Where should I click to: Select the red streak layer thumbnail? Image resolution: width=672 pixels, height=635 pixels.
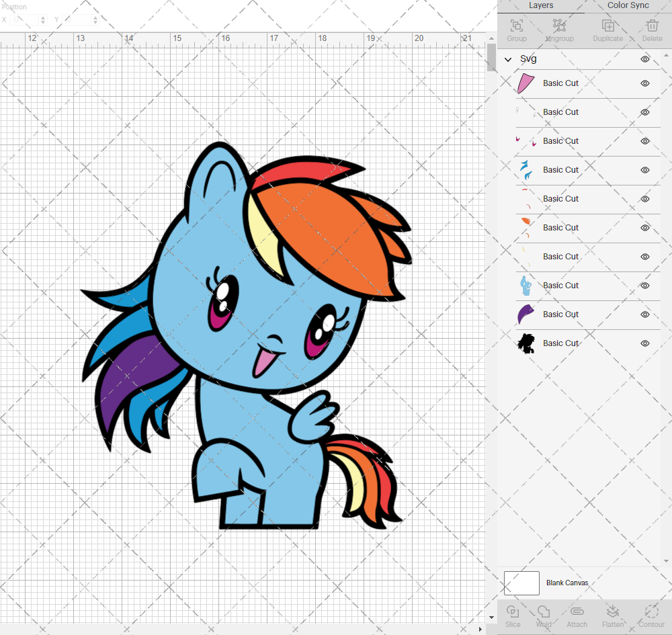pyautogui.click(x=526, y=199)
